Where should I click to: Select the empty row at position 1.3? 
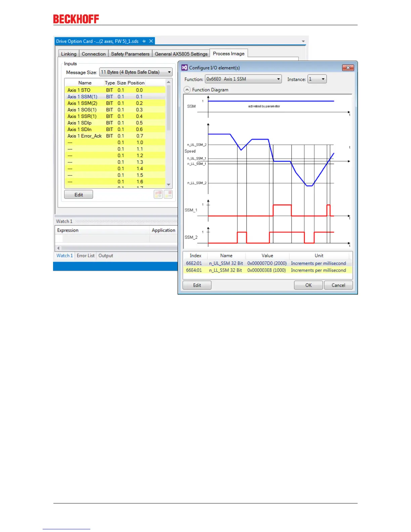coord(115,162)
